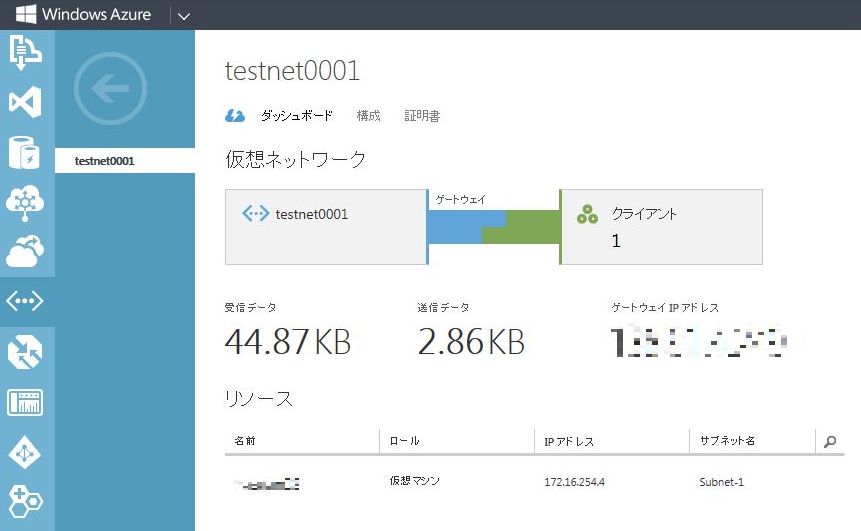Click the blurred gateway IP address value
This screenshot has width=861, height=531.
click(699, 341)
